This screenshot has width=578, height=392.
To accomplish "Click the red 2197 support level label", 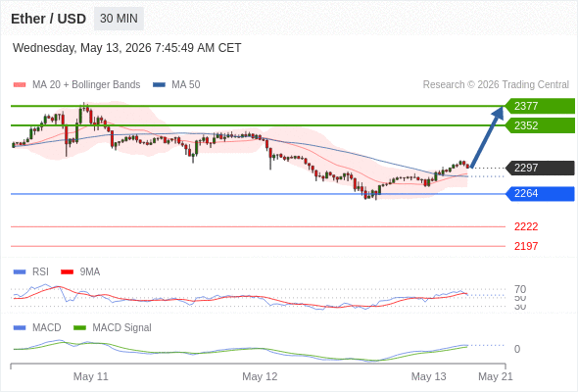I will (x=526, y=246).
